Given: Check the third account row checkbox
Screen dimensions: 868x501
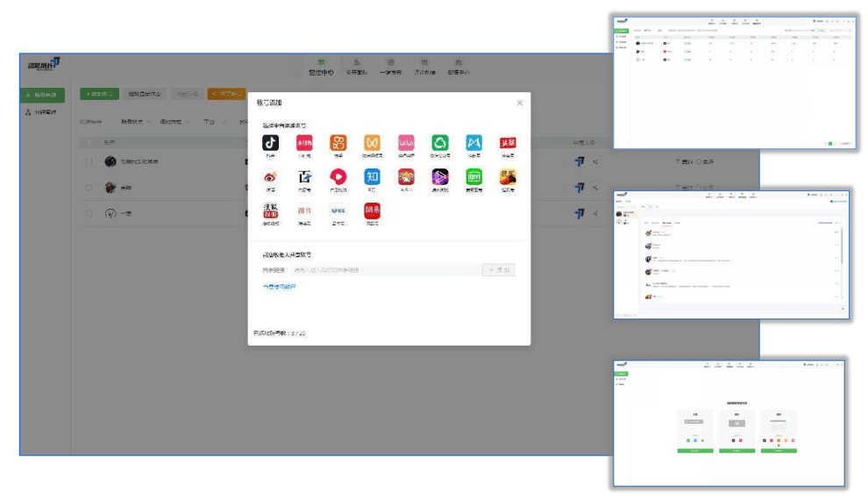Looking at the screenshot, I should (89, 213).
